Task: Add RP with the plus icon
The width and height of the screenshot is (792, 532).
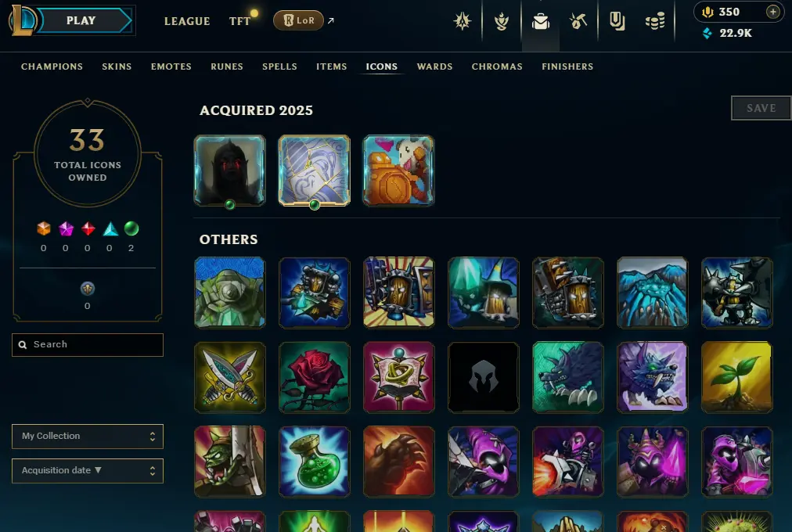Action: (772, 12)
